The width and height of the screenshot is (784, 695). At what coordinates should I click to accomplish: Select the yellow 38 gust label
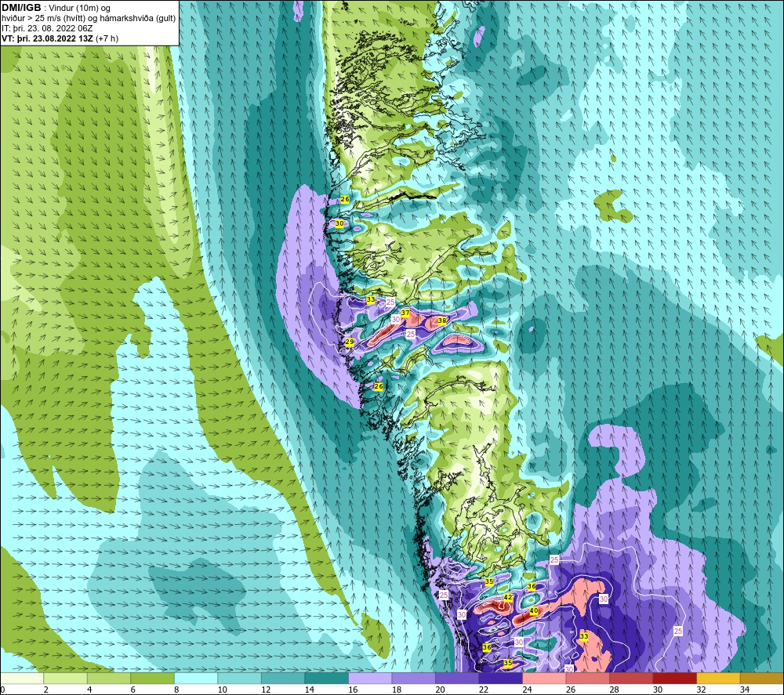coord(442,320)
